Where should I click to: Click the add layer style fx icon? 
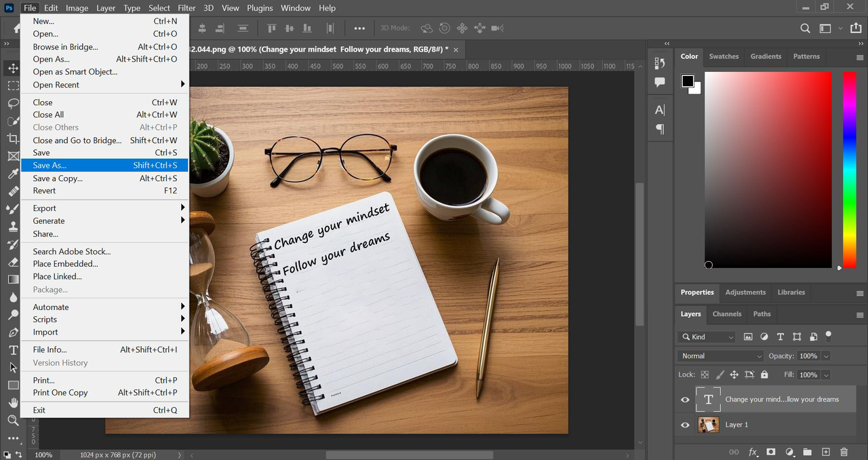click(753, 452)
